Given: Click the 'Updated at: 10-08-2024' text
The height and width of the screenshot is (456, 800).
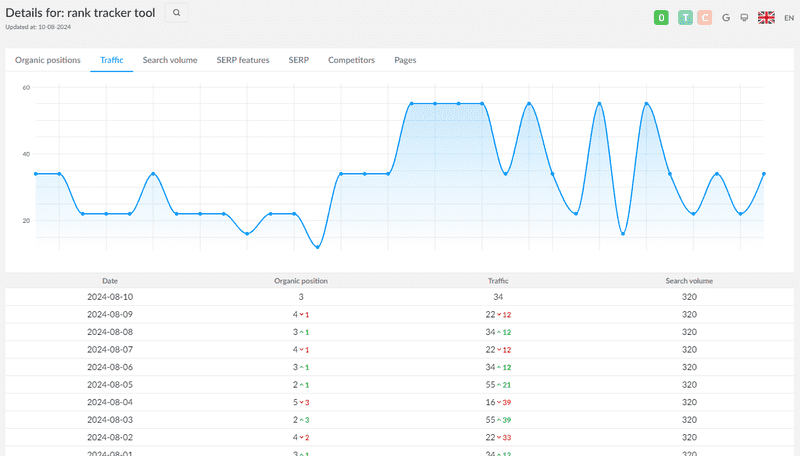Looking at the screenshot, I should coord(38,27).
